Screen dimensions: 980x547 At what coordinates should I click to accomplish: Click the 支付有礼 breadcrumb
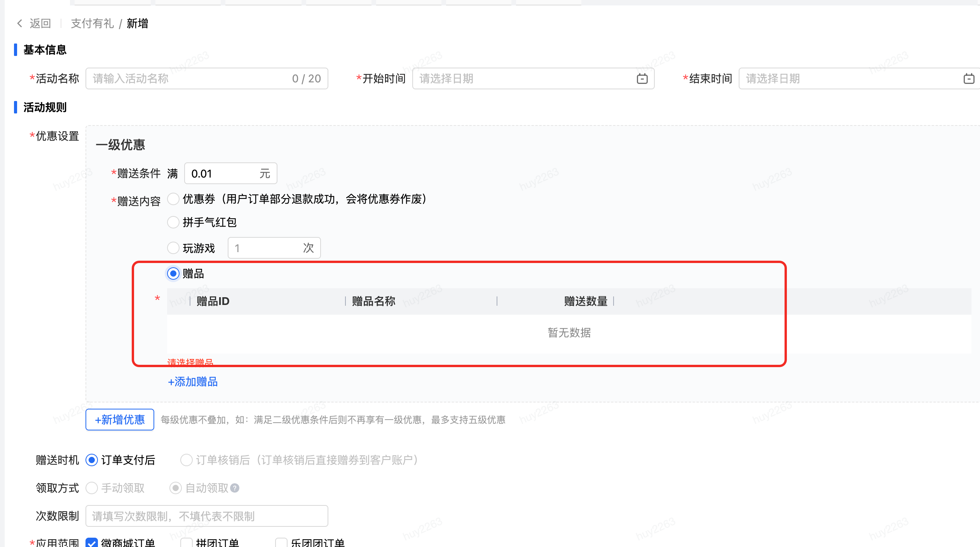92,24
